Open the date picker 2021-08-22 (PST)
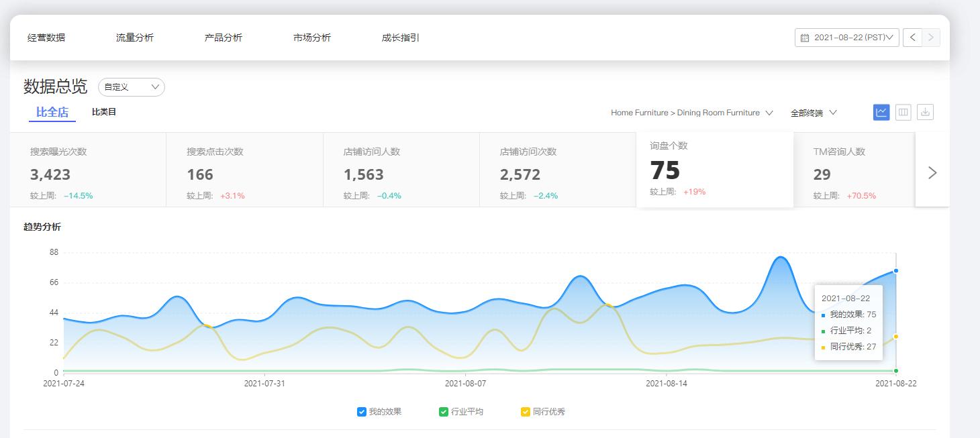 click(x=847, y=38)
